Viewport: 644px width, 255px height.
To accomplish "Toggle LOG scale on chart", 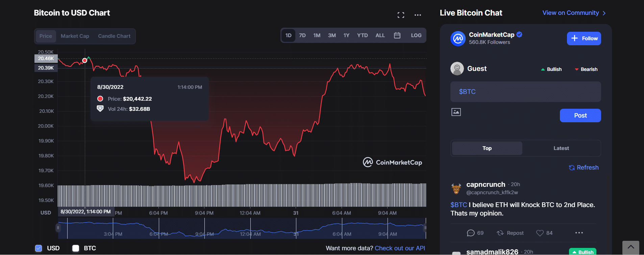I will (416, 35).
